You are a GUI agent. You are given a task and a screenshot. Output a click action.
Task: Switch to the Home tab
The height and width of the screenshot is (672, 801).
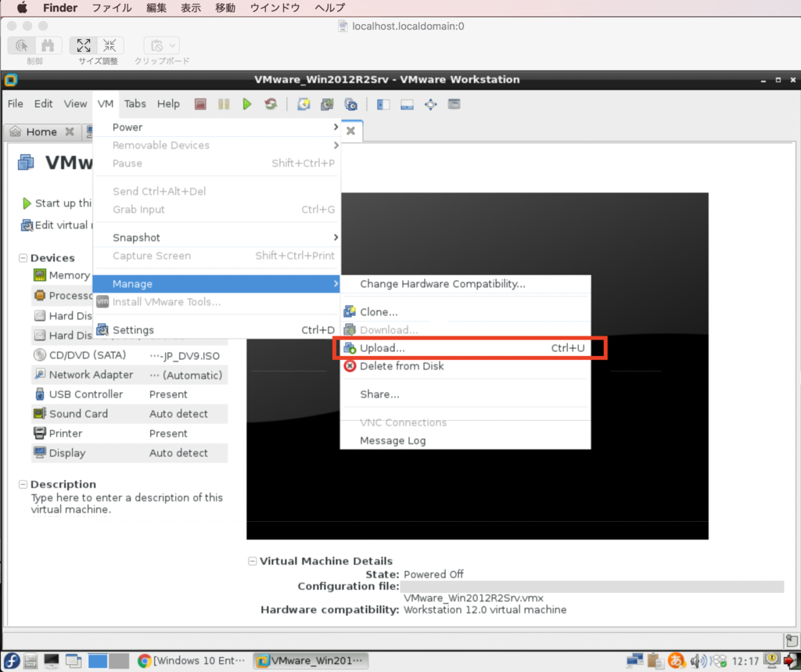[x=41, y=132]
